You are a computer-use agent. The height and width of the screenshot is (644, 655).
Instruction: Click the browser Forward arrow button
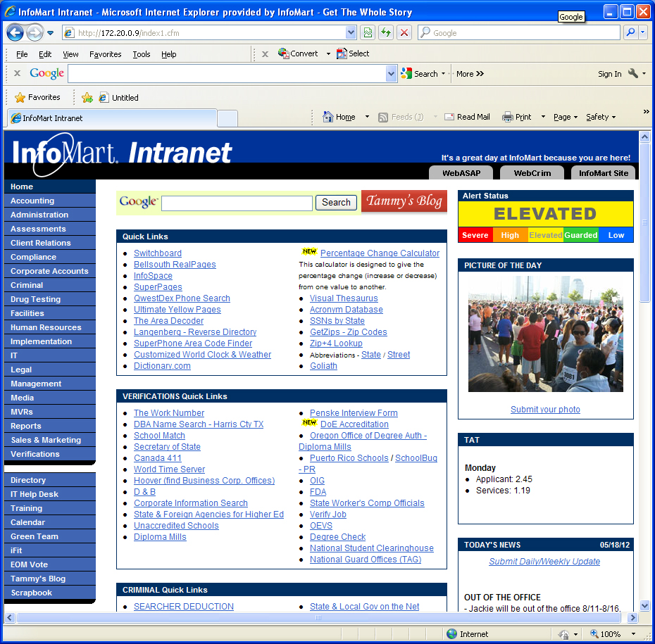pyautogui.click(x=35, y=32)
